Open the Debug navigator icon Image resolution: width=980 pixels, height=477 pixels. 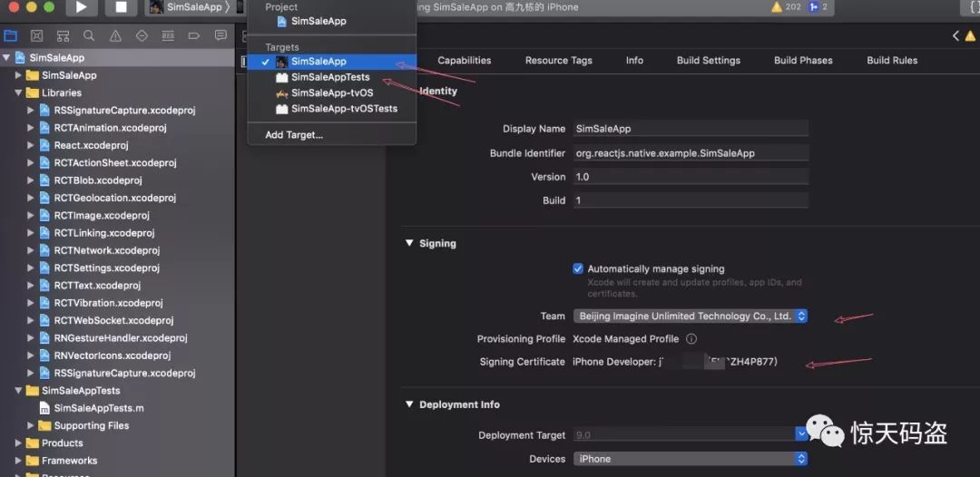coord(168,35)
